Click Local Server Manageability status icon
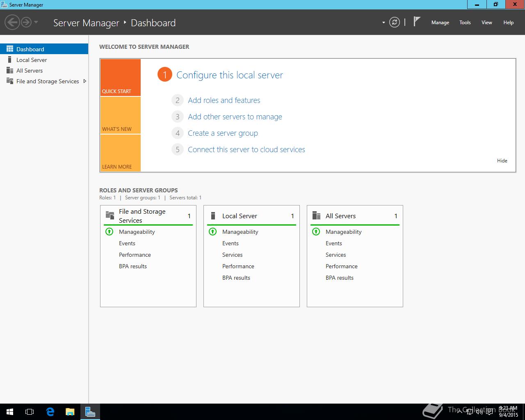 coord(212,232)
